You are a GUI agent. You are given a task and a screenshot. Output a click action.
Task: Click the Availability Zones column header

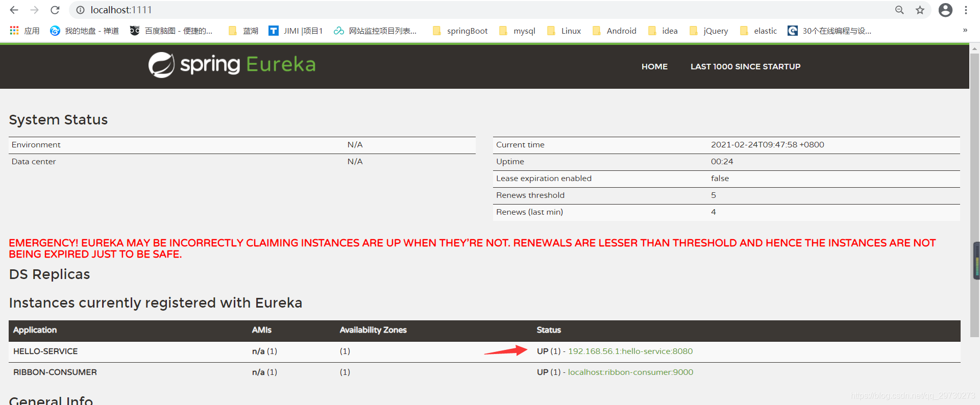[x=373, y=330]
